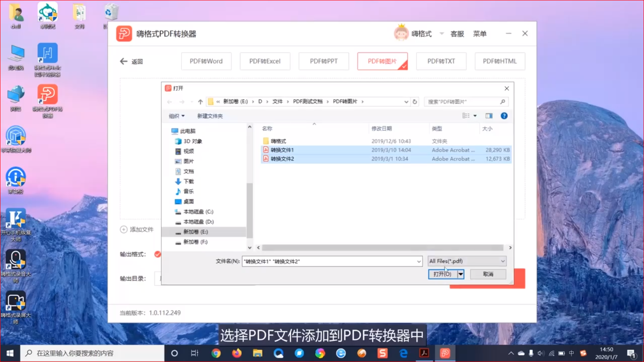Select 文档 in navigation tree
The height and width of the screenshot is (362, 644).
[x=185, y=171]
